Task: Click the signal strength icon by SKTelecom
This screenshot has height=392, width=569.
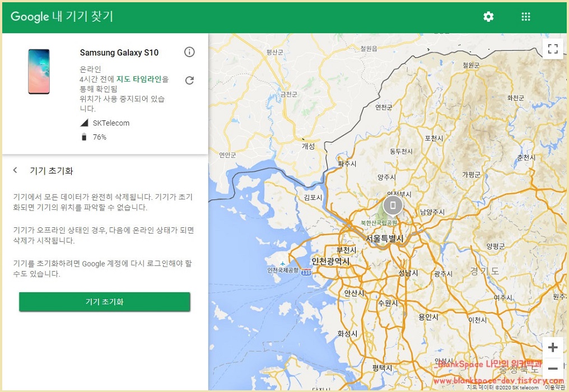Action: pos(84,123)
